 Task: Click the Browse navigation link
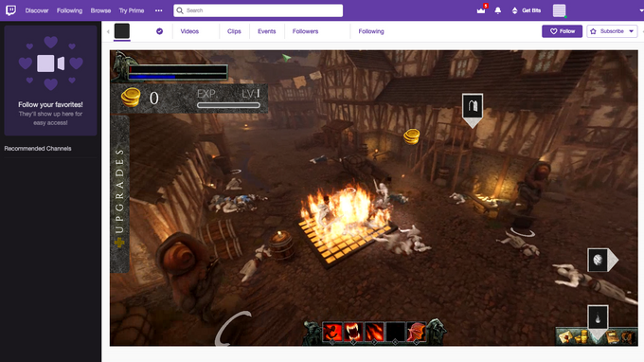[100, 10]
